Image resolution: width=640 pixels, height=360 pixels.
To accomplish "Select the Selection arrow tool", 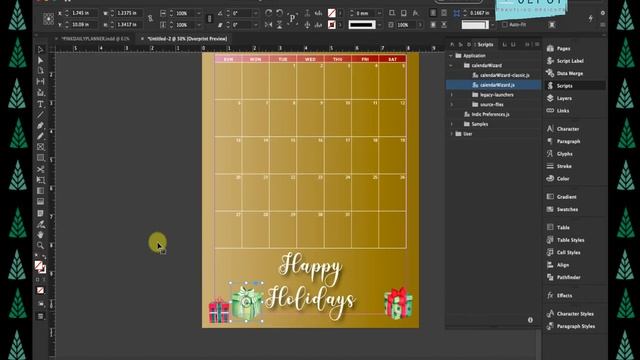I will (x=40, y=49).
